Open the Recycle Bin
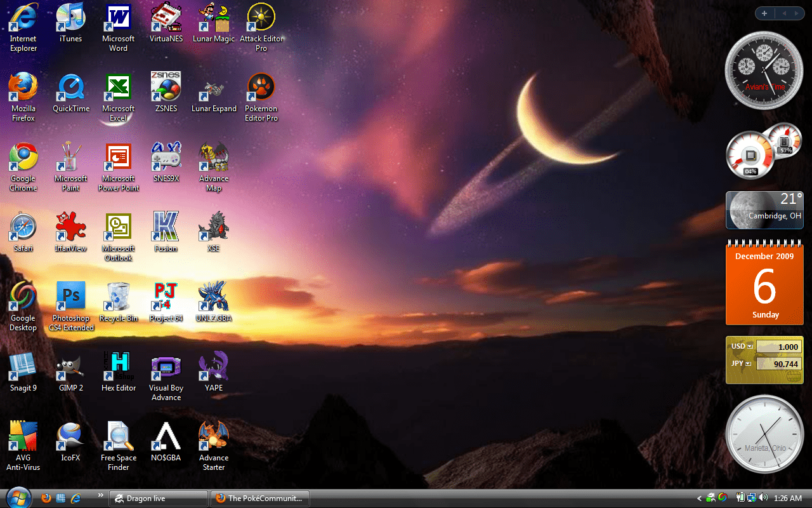Viewport: 812px width, 508px height. (119, 302)
